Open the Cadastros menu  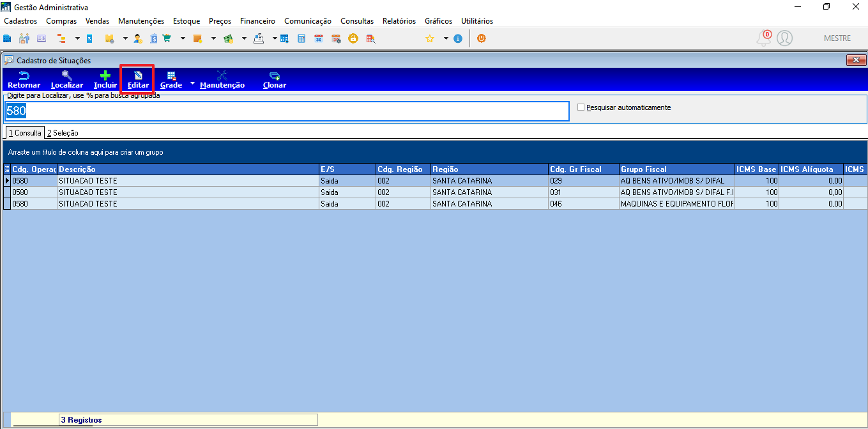point(20,21)
